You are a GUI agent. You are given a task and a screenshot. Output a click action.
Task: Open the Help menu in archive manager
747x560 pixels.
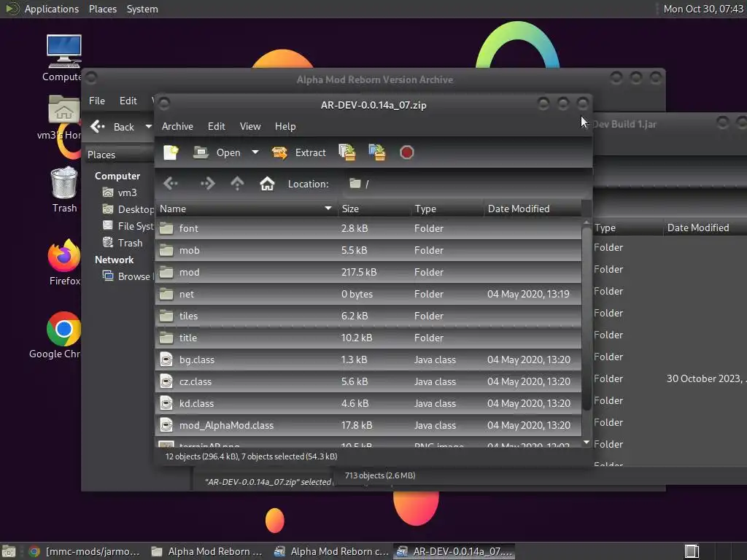[x=285, y=126]
